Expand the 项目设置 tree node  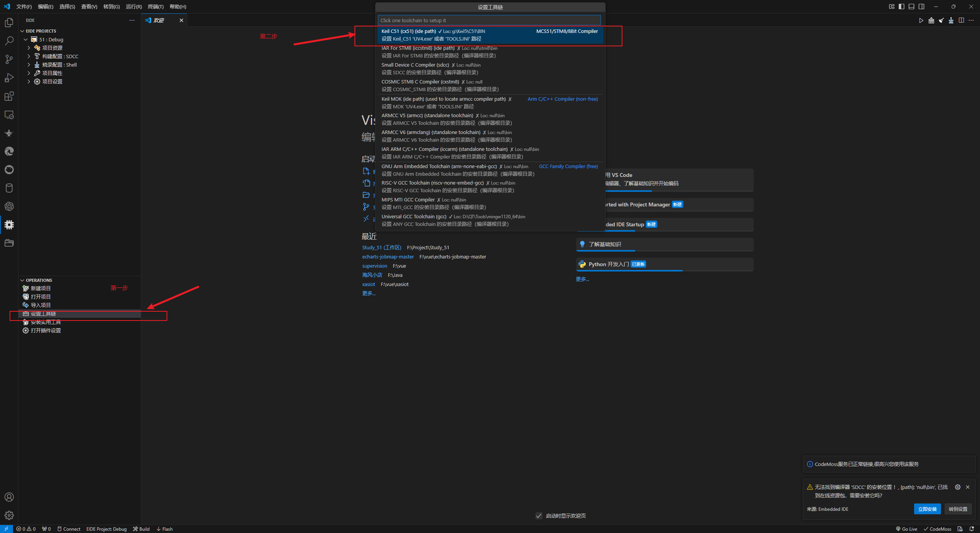click(29, 82)
